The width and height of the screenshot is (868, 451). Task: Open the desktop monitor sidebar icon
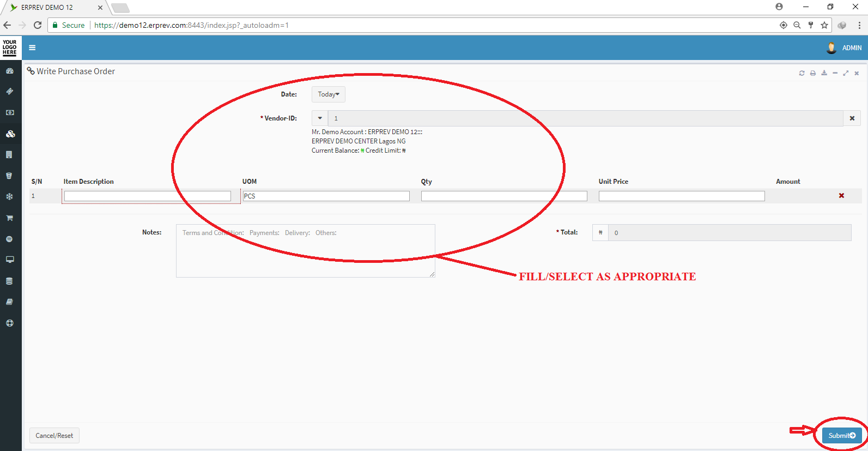click(x=10, y=260)
